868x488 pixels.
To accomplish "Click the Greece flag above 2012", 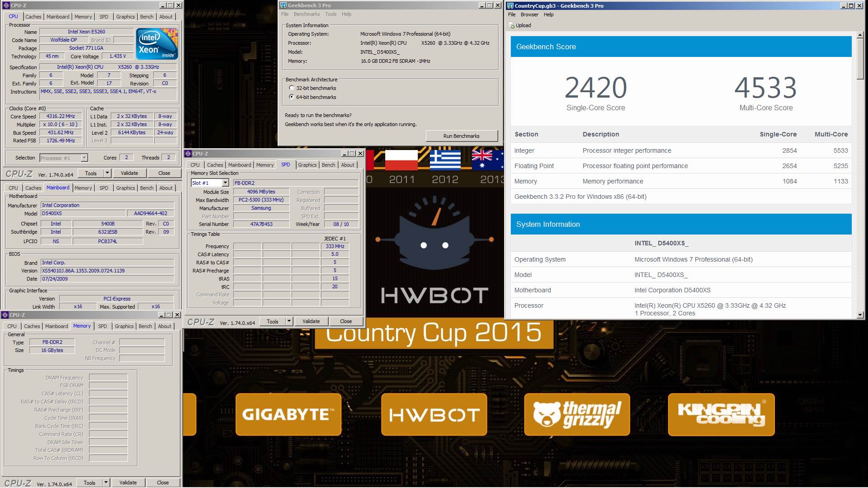I will (445, 160).
